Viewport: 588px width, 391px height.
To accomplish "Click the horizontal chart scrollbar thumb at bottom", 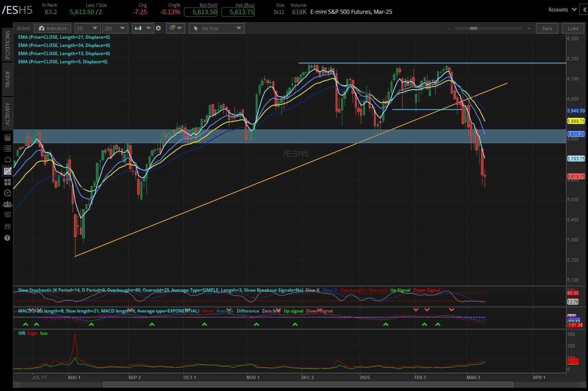I will [x=308, y=384].
